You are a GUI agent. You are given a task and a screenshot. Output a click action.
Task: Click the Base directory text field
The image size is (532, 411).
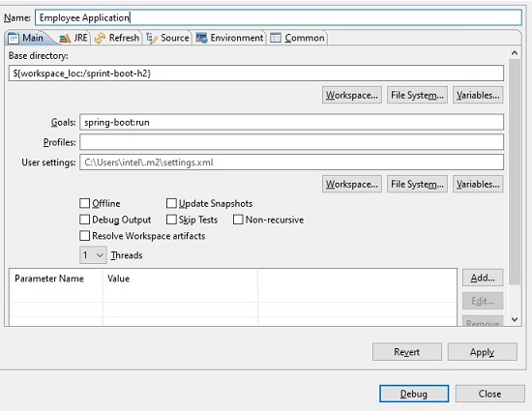pyautogui.click(x=256, y=73)
